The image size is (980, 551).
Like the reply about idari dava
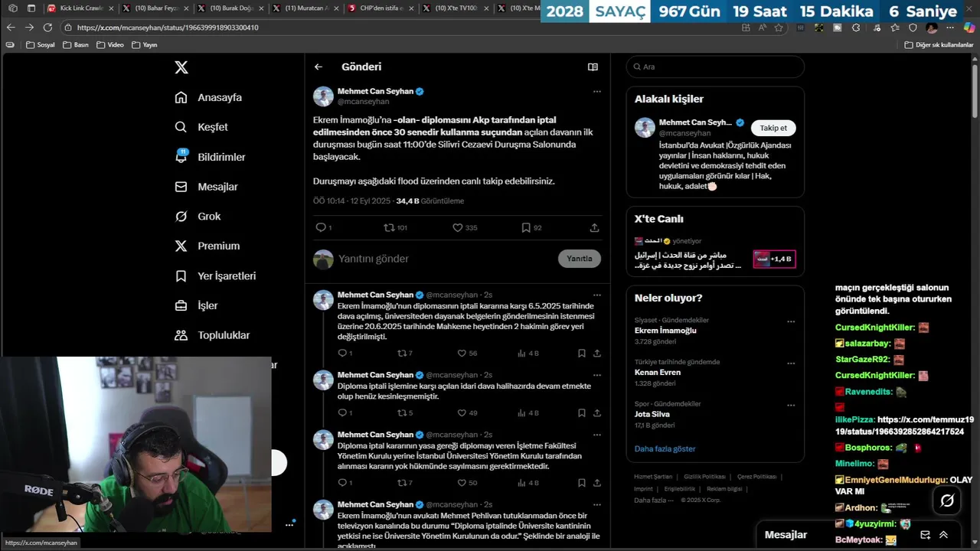(462, 413)
